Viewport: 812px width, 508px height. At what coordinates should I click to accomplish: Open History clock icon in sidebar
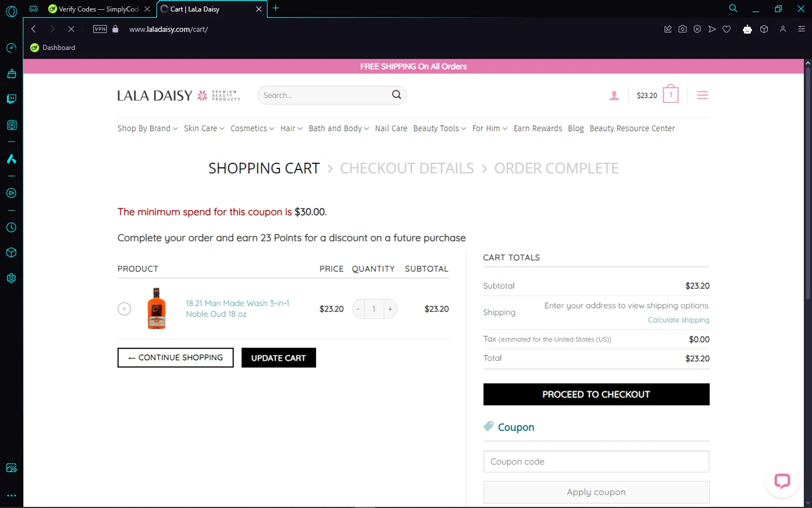[11, 228]
